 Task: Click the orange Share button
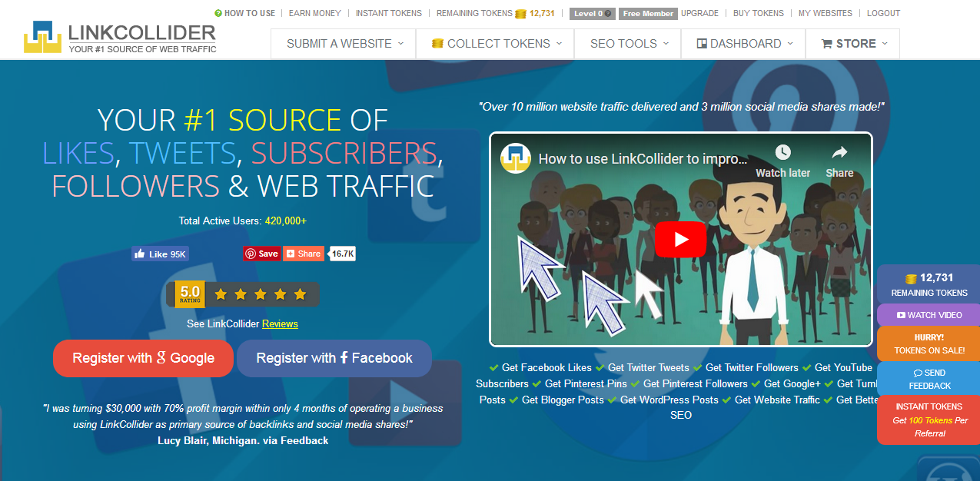tap(304, 254)
